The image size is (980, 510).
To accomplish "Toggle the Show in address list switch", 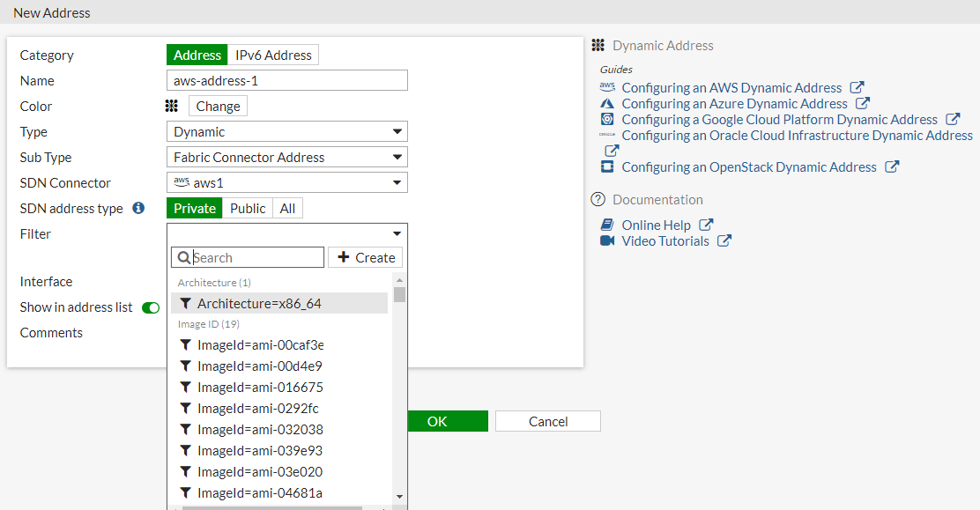I will click(151, 307).
